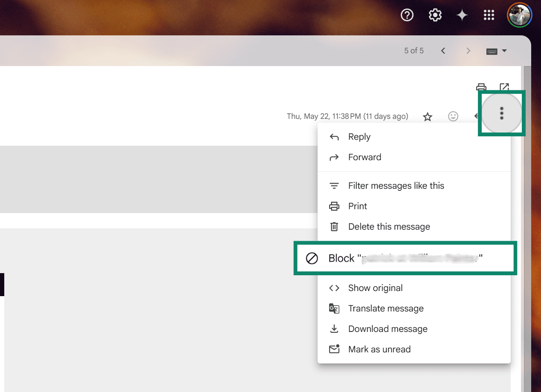541x392 pixels.
Task: Delete this message from the menu
Action: click(389, 226)
